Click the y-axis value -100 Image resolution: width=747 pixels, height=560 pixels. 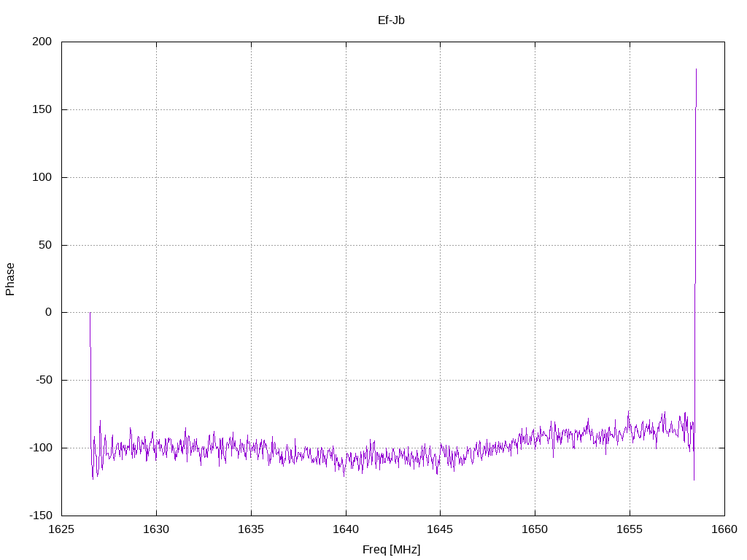coord(41,448)
